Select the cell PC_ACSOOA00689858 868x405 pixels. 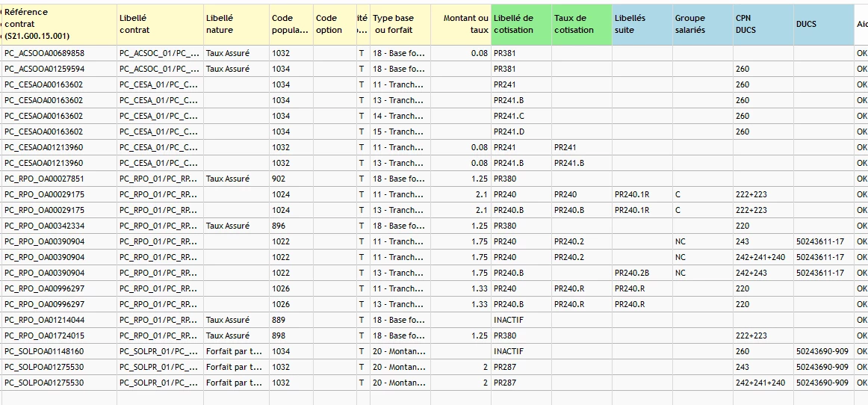(45, 54)
